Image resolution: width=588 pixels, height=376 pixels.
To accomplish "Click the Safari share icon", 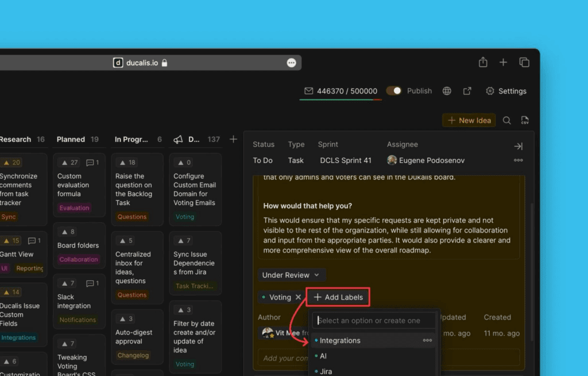I will [483, 62].
